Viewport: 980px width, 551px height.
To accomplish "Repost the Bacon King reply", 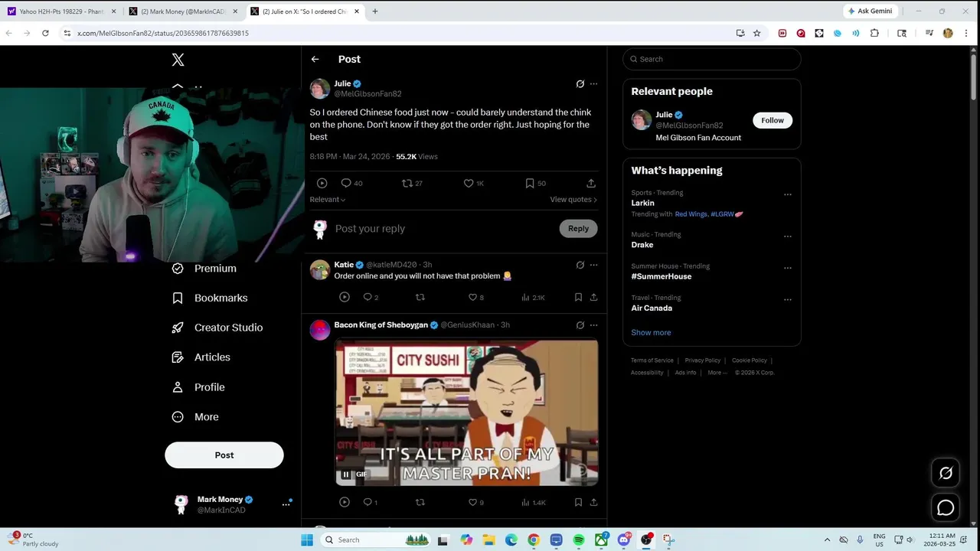I will (x=420, y=502).
